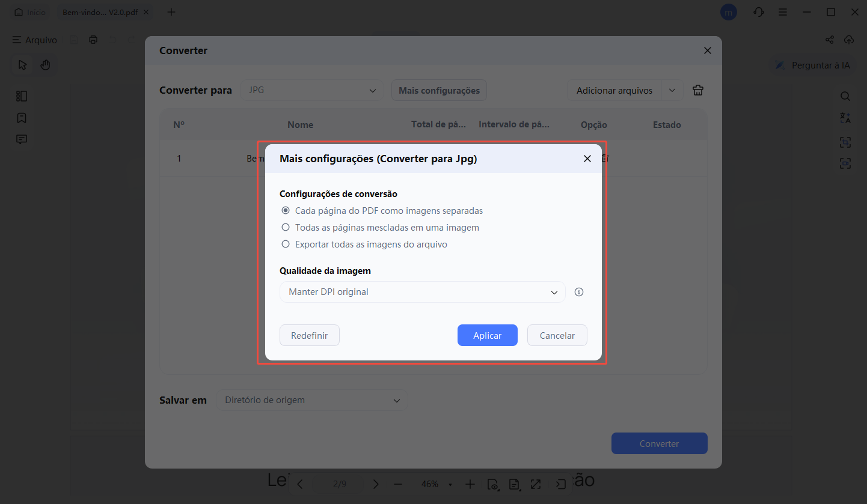The height and width of the screenshot is (504, 867).
Task: Select 'Cada página do PDF como imagens separadas'
Action: [286, 210]
